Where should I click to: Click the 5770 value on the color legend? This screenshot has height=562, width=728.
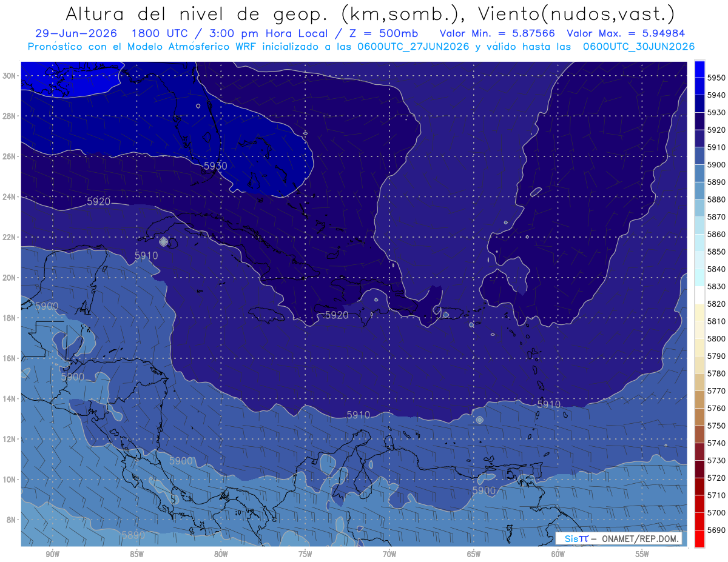pos(716,391)
